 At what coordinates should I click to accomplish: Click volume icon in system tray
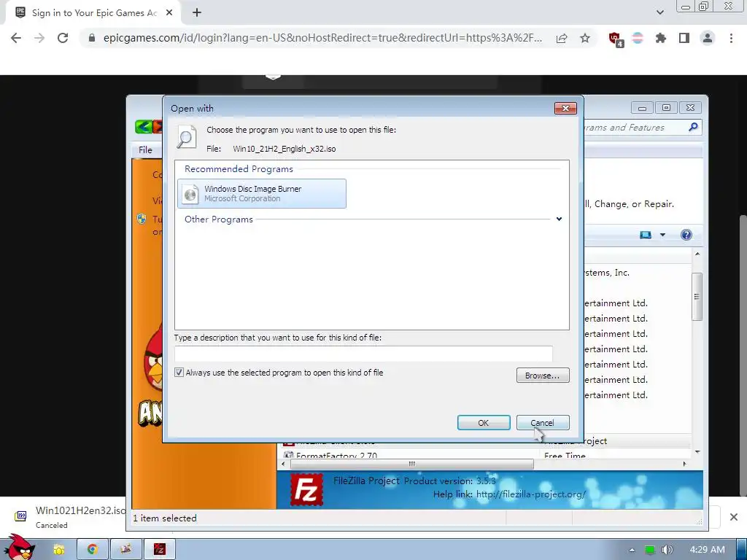[667, 550]
